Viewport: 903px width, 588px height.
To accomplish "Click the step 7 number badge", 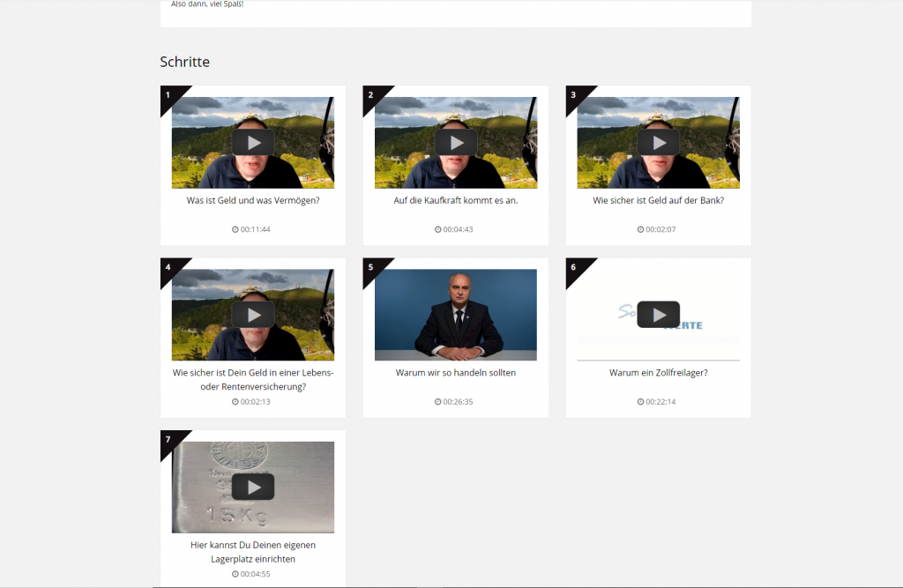I will [x=168, y=438].
